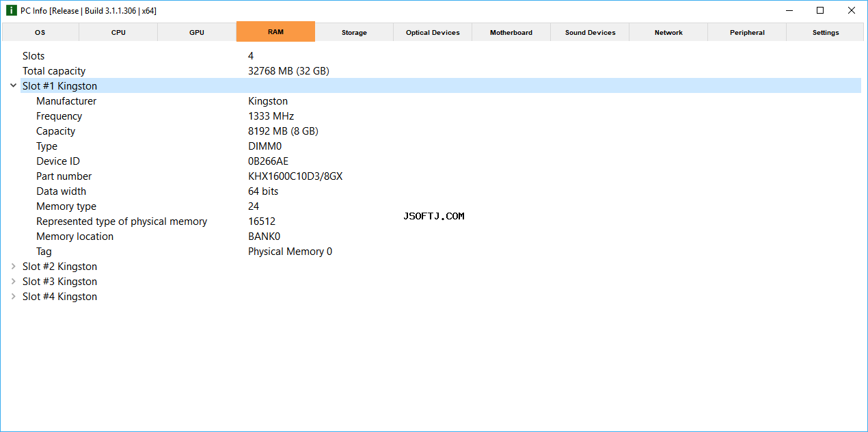Select the Capacity row label
Viewport: 868px width, 432px height.
(x=55, y=131)
